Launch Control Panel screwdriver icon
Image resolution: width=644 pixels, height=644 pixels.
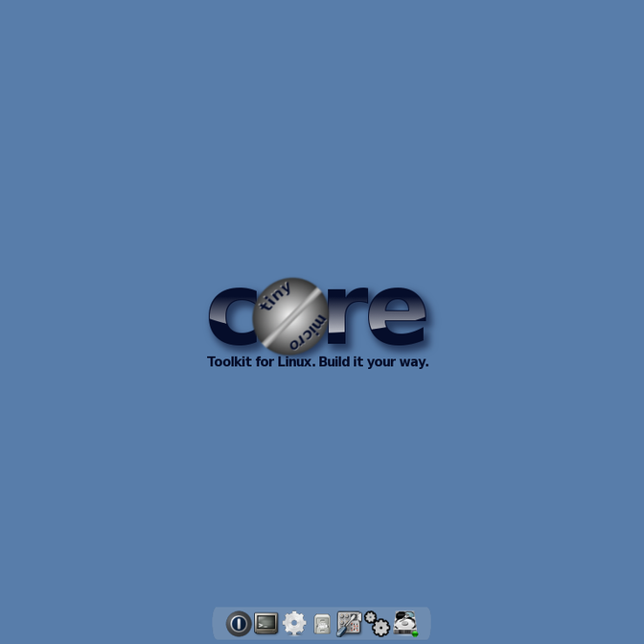(x=349, y=624)
